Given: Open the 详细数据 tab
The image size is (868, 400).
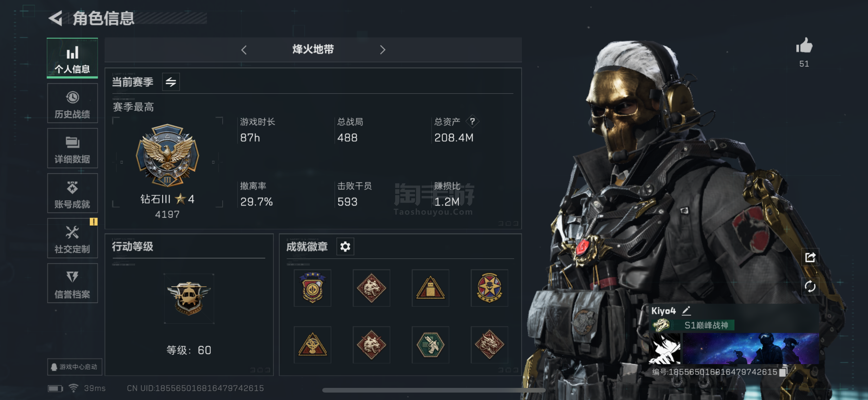Looking at the screenshot, I should [x=72, y=148].
